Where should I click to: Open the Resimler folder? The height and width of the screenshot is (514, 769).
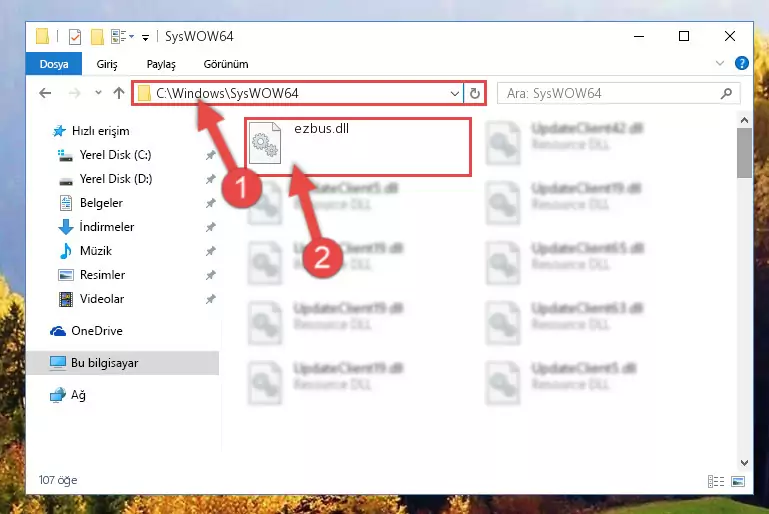point(102,275)
